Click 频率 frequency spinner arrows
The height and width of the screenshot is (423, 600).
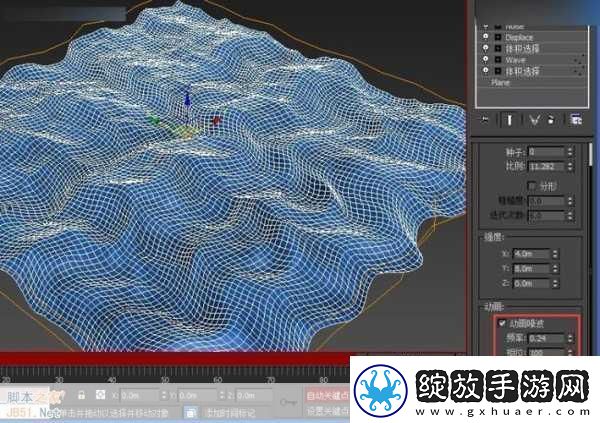570,338
